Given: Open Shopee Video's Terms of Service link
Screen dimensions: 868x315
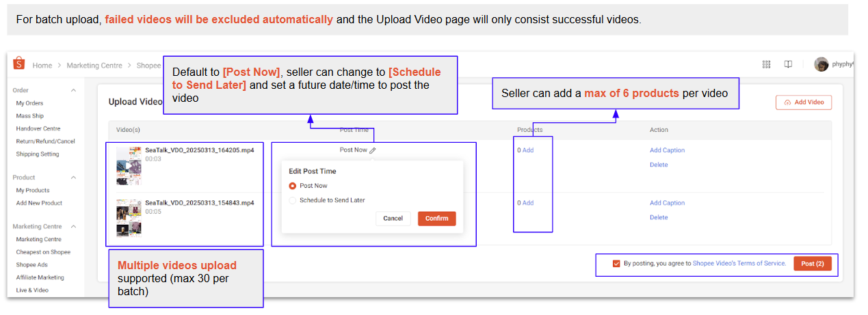Looking at the screenshot, I should pos(739,263).
